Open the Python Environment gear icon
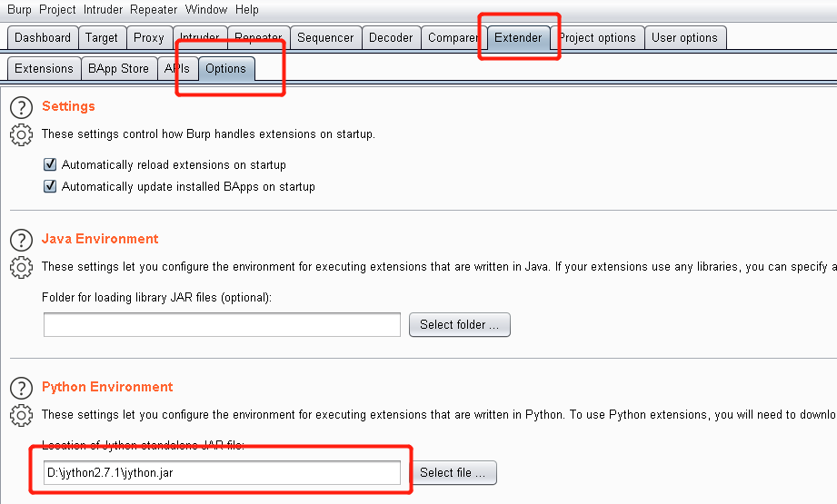The width and height of the screenshot is (837, 504). pyautogui.click(x=21, y=415)
